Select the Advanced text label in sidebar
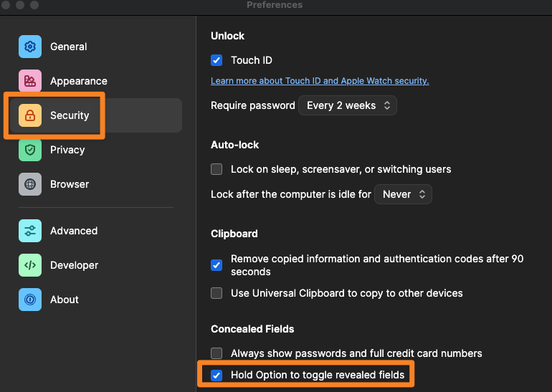The width and height of the screenshot is (552, 392). click(74, 231)
